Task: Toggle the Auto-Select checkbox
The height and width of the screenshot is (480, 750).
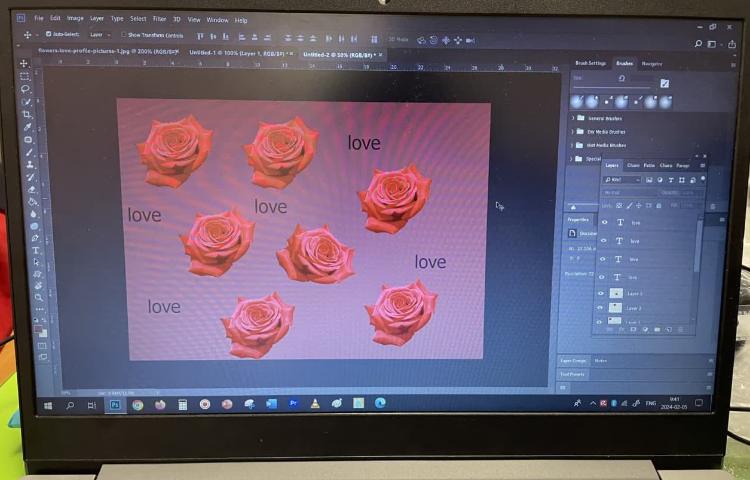Action: (48, 34)
